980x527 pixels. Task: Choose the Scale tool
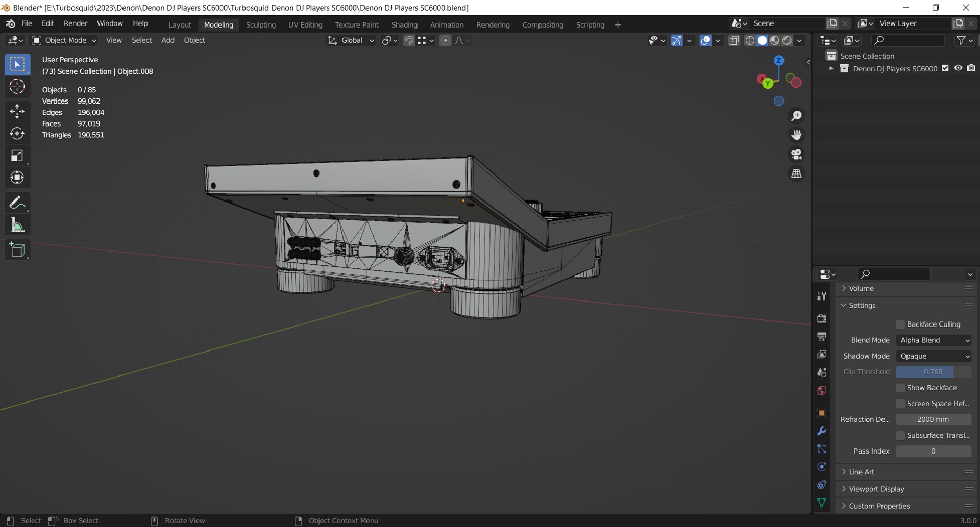pyautogui.click(x=17, y=156)
